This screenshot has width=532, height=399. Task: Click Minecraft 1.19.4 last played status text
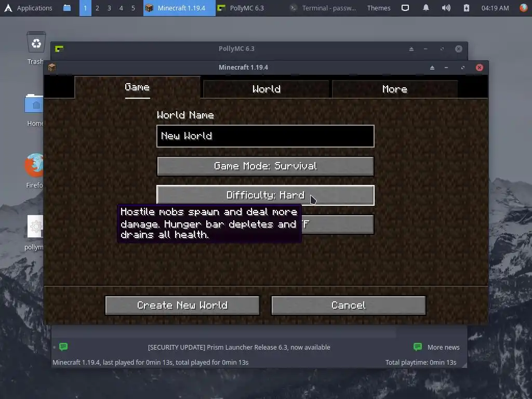[150, 362]
